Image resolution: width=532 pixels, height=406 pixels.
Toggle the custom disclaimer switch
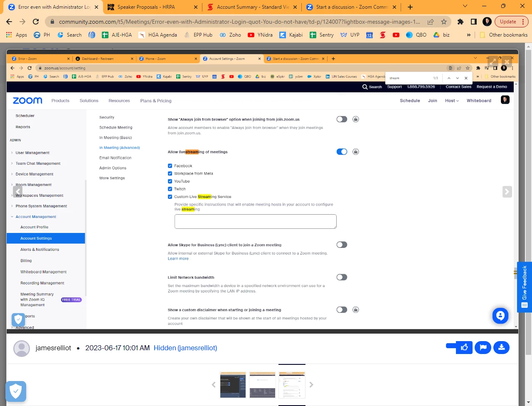point(342,310)
